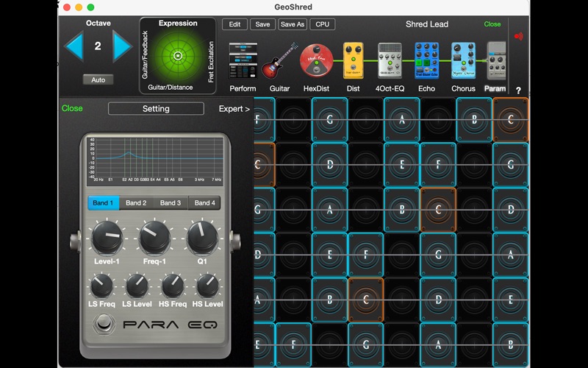Click Save As button
The width and height of the screenshot is (588, 368).
pyautogui.click(x=293, y=24)
